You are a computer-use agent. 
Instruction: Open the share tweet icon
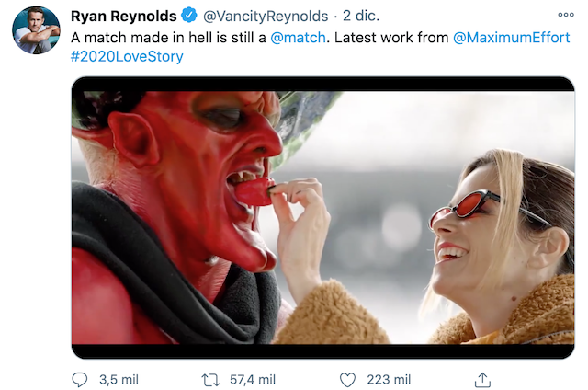(x=481, y=379)
